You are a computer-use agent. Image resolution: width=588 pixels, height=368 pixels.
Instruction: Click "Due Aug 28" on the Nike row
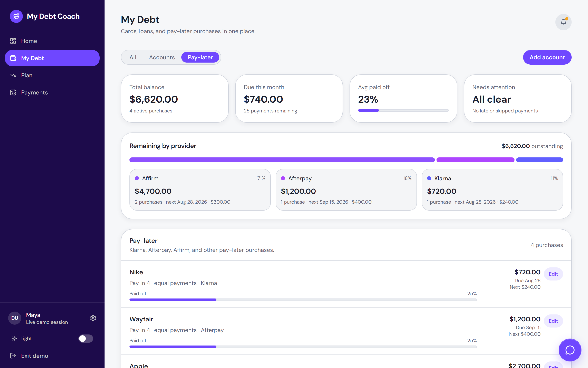(x=527, y=280)
